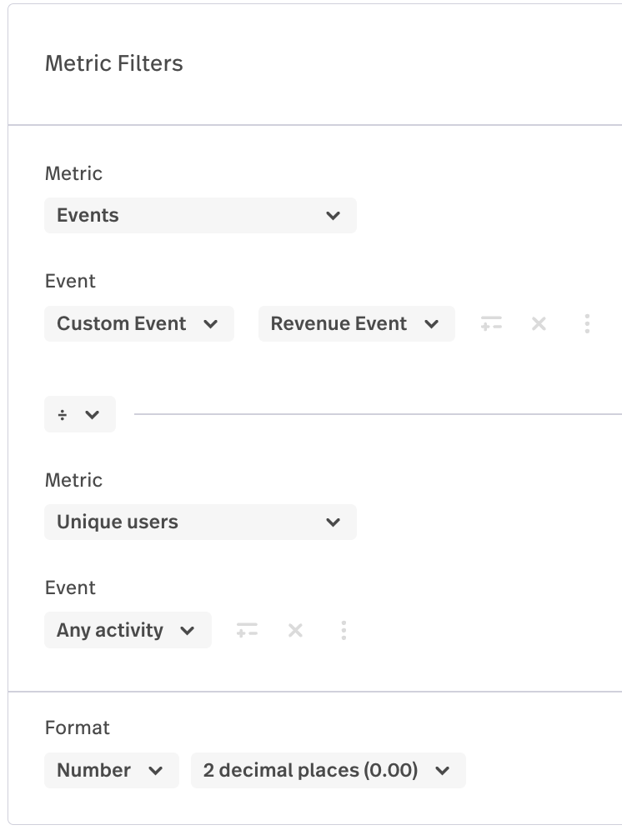Open the Number format dropdown

(x=111, y=770)
